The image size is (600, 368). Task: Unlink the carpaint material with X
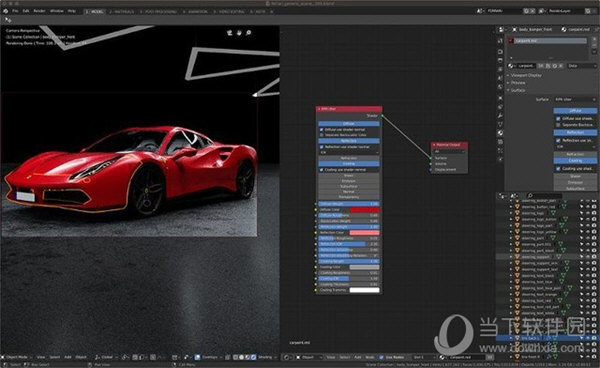pyautogui.click(x=561, y=66)
